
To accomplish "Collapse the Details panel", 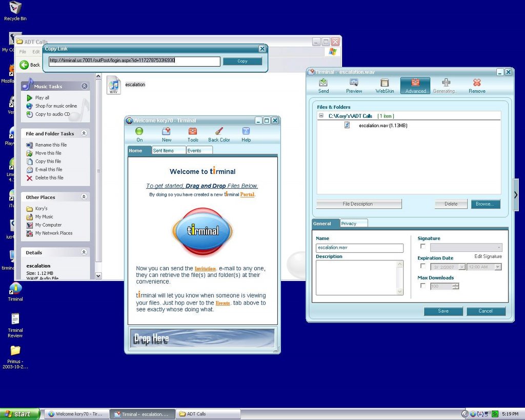I will click(84, 252).
